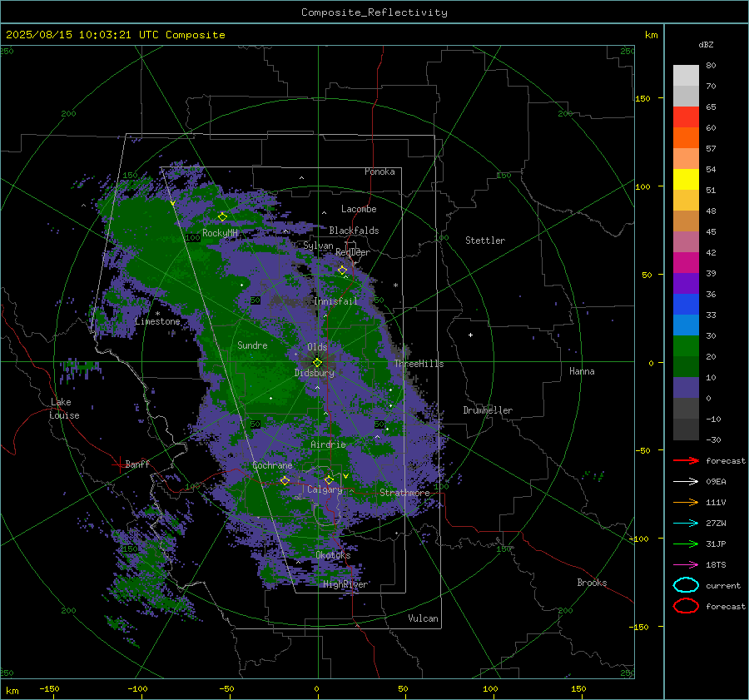Click the Innisfail city label
This screenshot has width=749, height=700.
click(x=335, y=301)
